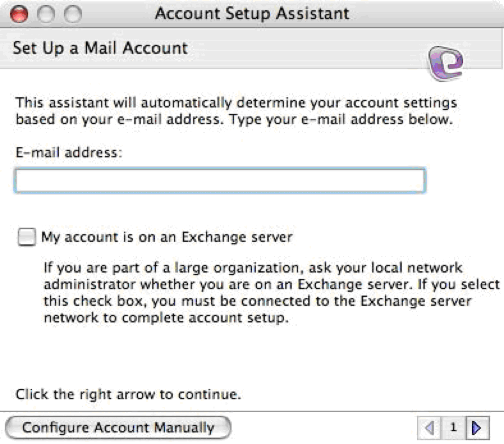Zoom the window using the third titlebar button

(73, 14)
